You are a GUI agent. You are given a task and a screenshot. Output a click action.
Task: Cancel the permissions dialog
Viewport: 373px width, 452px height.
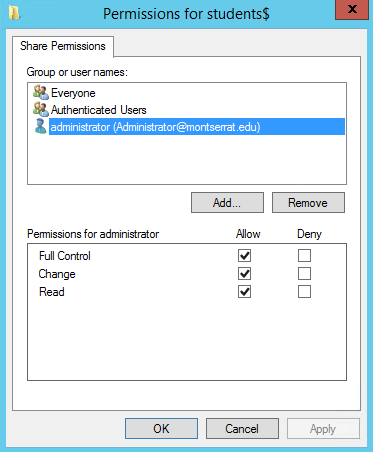point(242,428)
